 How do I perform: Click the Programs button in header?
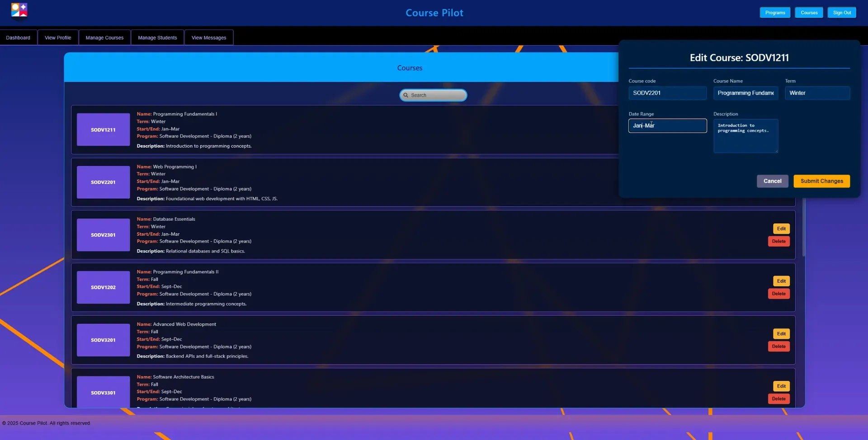pos(775,13)
